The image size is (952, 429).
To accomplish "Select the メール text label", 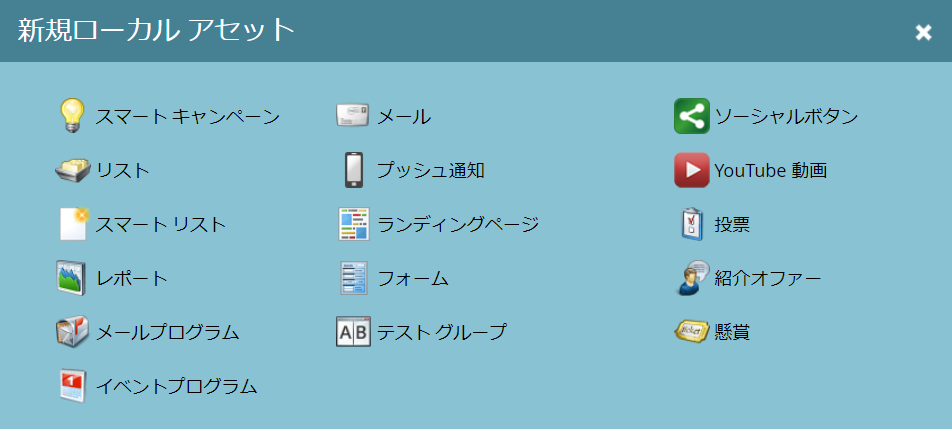I will coord(404,116).
